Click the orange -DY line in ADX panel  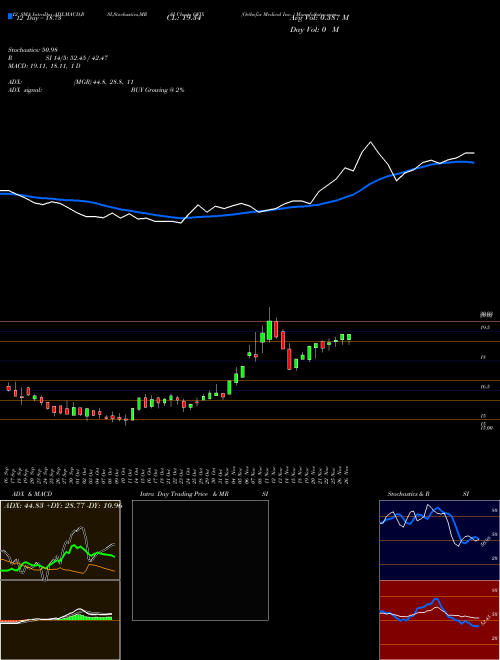click(59, 567)
